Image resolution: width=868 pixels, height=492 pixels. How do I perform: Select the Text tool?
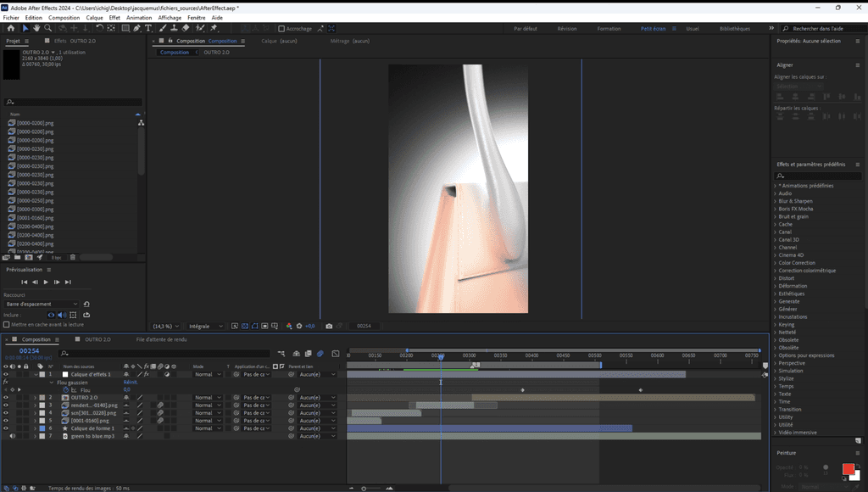[x=149, y=28]
